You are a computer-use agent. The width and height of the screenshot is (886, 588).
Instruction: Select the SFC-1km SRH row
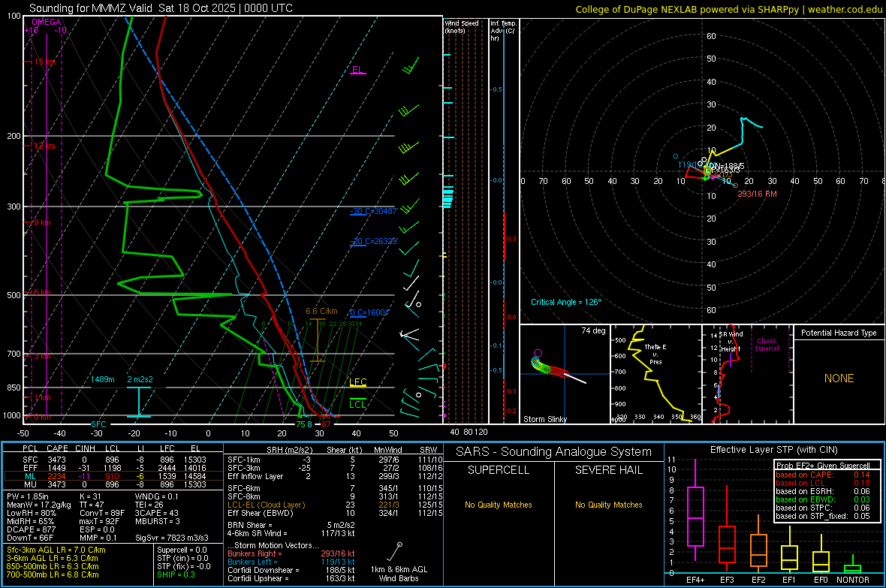click(x=335, y=460)
